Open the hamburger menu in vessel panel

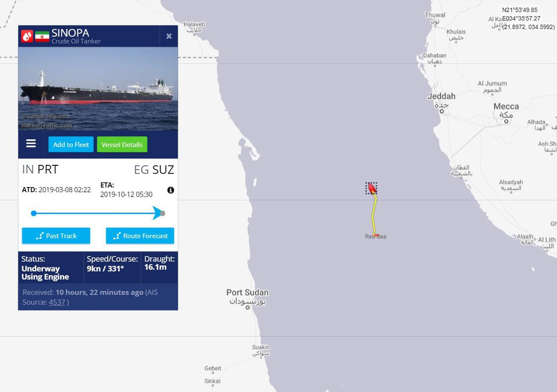click(x=31, y=144)
